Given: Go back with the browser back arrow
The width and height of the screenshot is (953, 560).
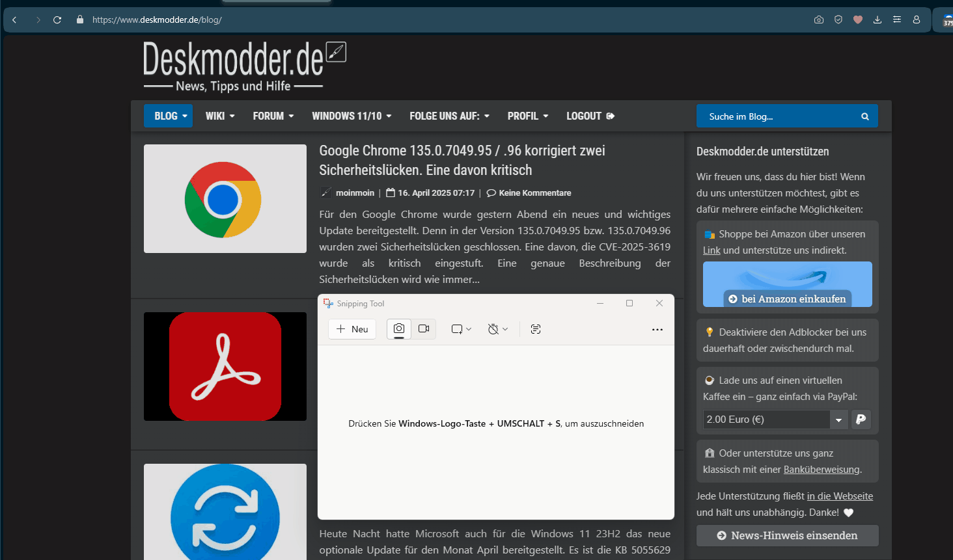Looking at the screenshot, I should click(14, 20).
